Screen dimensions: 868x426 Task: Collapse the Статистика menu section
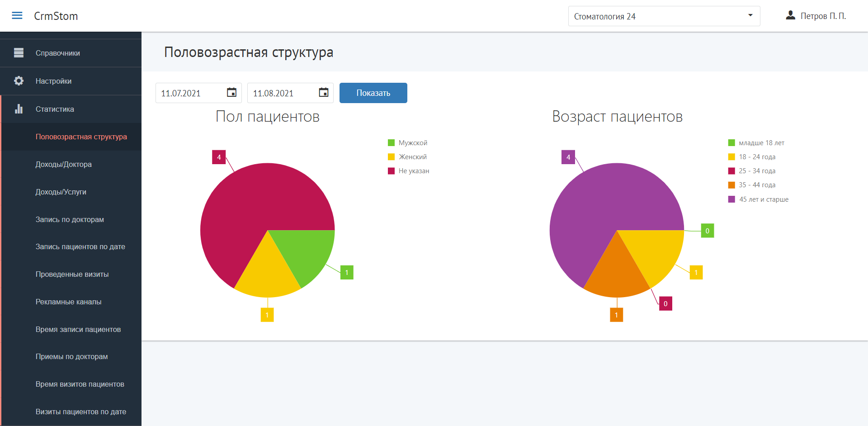tap(71, 109)
